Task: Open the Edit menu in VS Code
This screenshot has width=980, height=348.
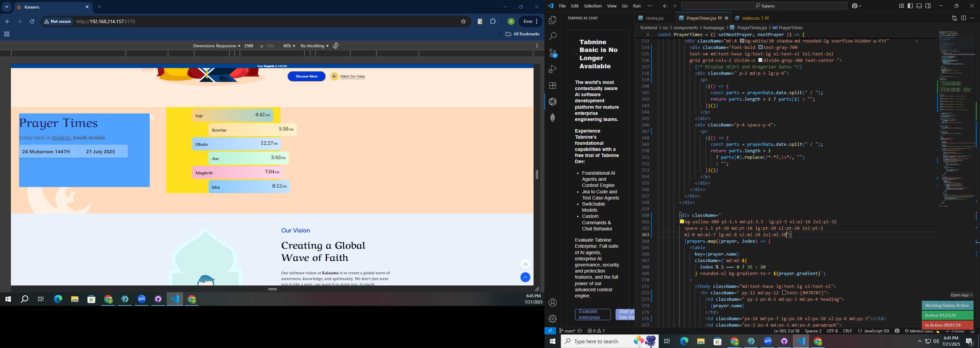Action: (x=574, y=6)
